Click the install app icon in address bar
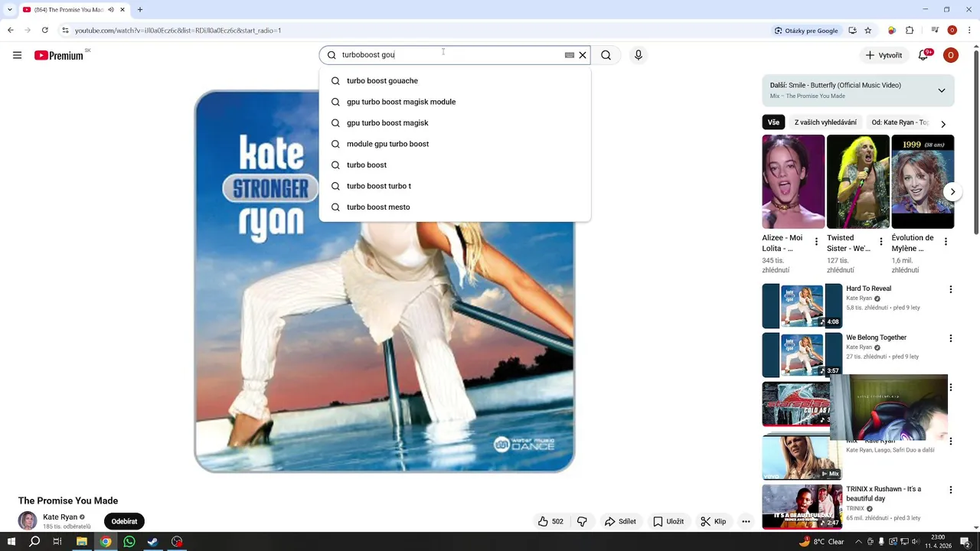 (852, 31)
